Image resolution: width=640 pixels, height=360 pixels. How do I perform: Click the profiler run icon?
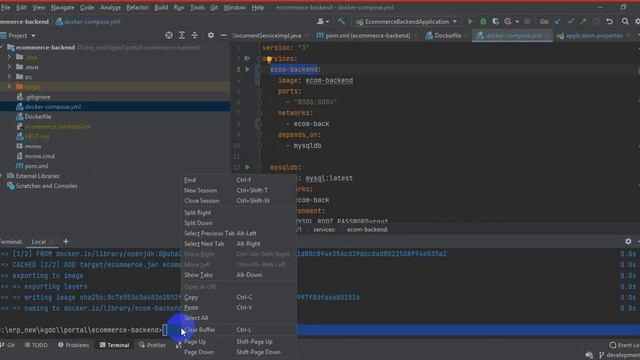coord(508,22)
